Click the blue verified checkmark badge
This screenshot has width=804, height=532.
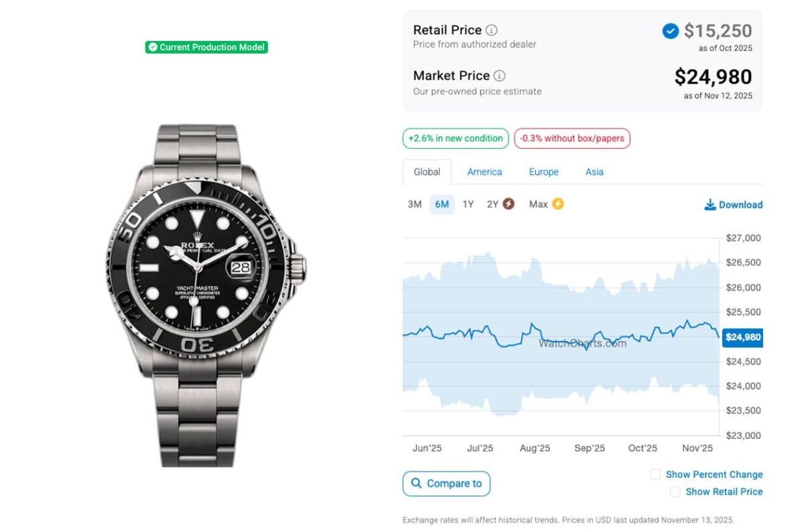point(670,31)
